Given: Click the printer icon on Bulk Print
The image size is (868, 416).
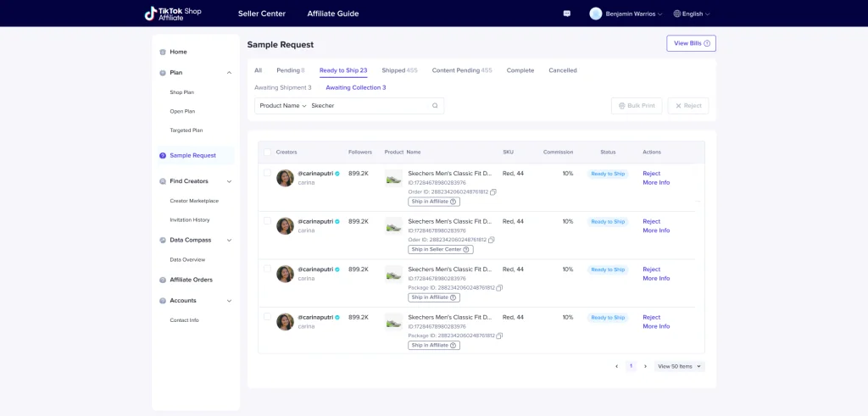Looking at the screenshot, I should [x=621, y=106].
